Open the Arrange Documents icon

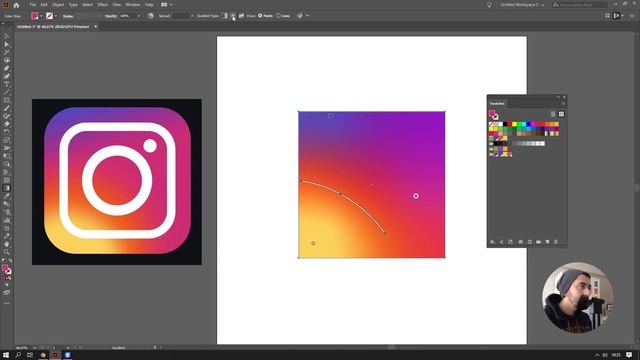[164, 5]
